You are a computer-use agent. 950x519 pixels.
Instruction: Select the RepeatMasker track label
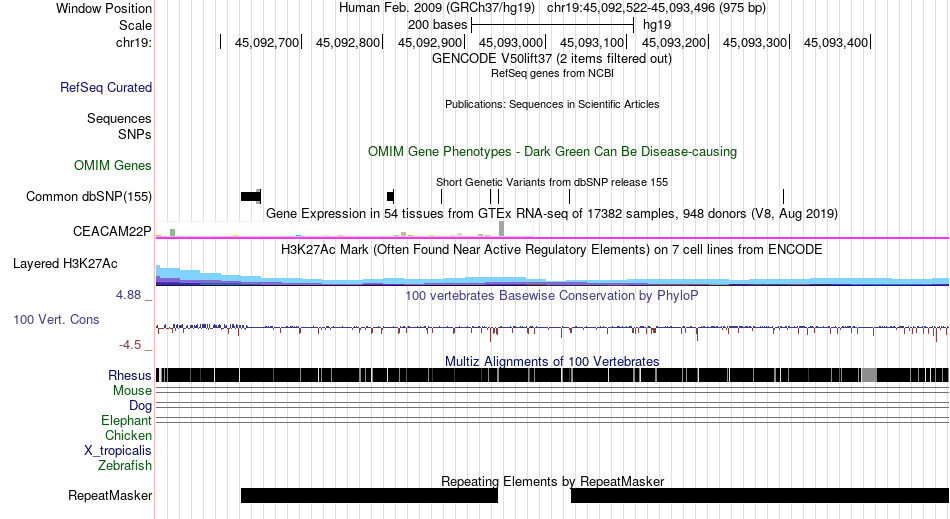(110, 495)
